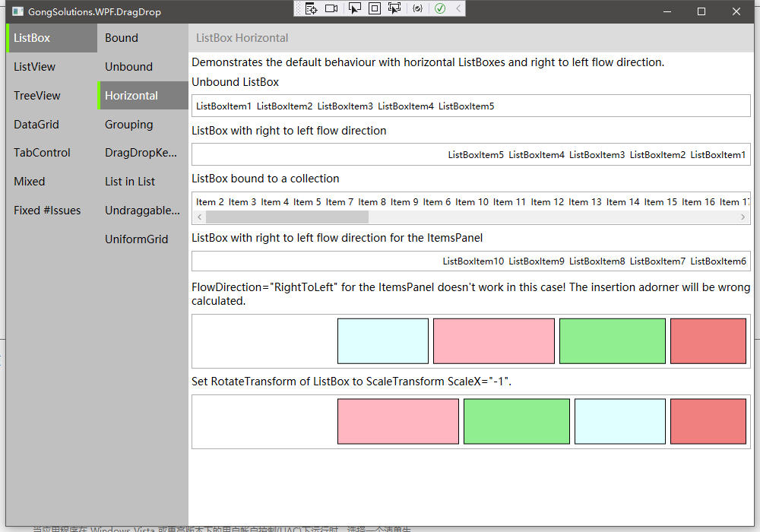Collapse the debug toolbar chevron

(458, 8)
